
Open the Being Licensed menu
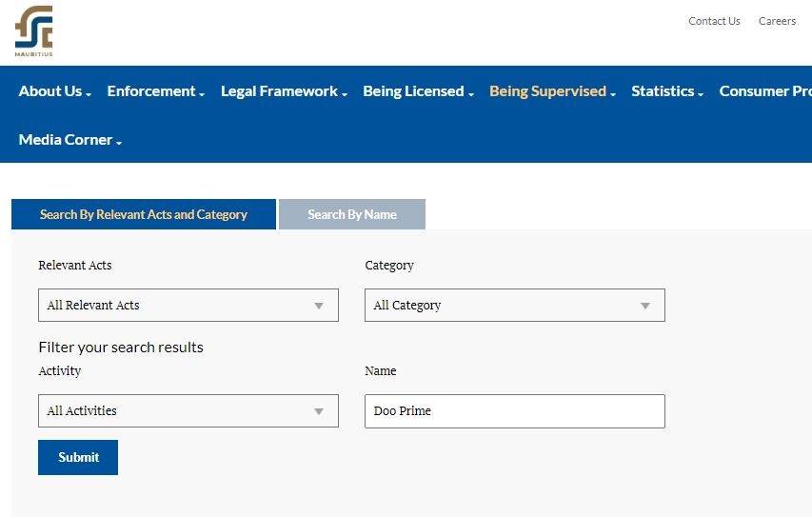[419, 91]
